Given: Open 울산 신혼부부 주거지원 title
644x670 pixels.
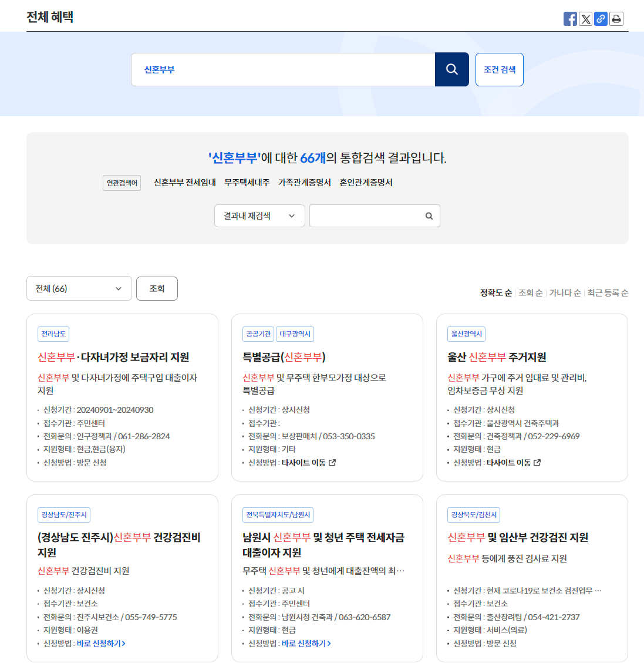Looking at the screenshot, I should (497, 357).
